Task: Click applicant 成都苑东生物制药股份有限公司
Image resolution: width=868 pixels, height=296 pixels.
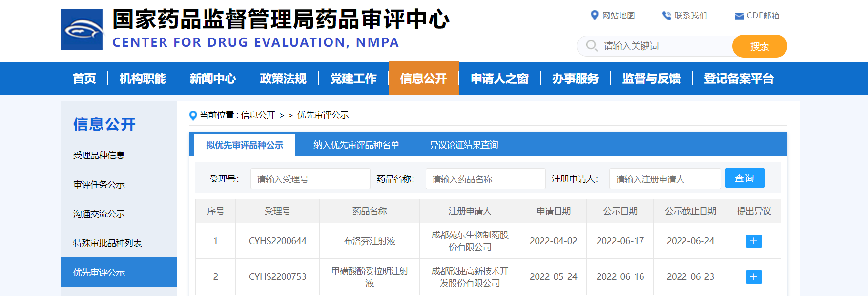Action: (x=470, y=241)
